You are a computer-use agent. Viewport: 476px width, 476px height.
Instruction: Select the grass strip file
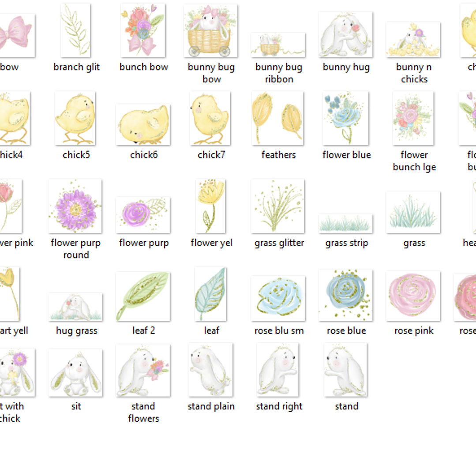(346, 224)
